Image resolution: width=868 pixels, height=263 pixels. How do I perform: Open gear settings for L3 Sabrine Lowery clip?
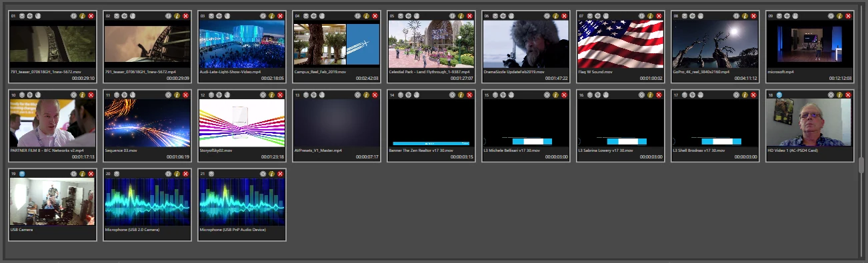(x=641, y=95)
